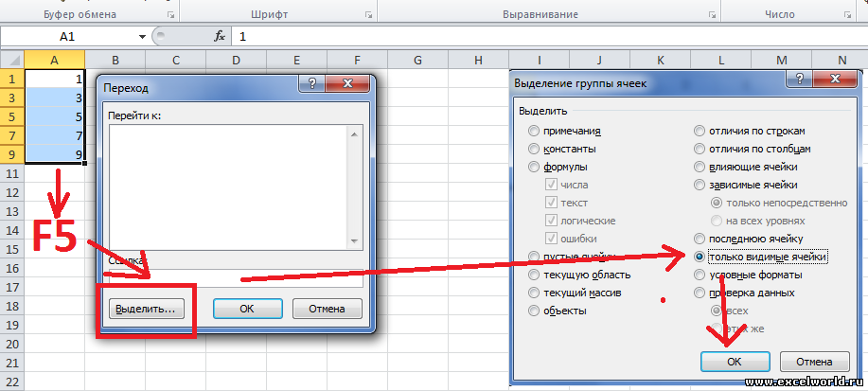Click cell containing value 3
868x391 pixels.
click(54, 98)
